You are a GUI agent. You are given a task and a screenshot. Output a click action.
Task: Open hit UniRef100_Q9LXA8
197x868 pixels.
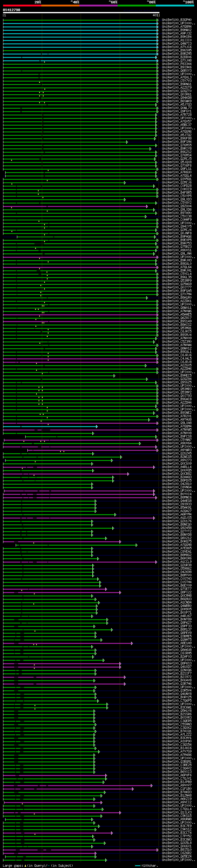177,423
